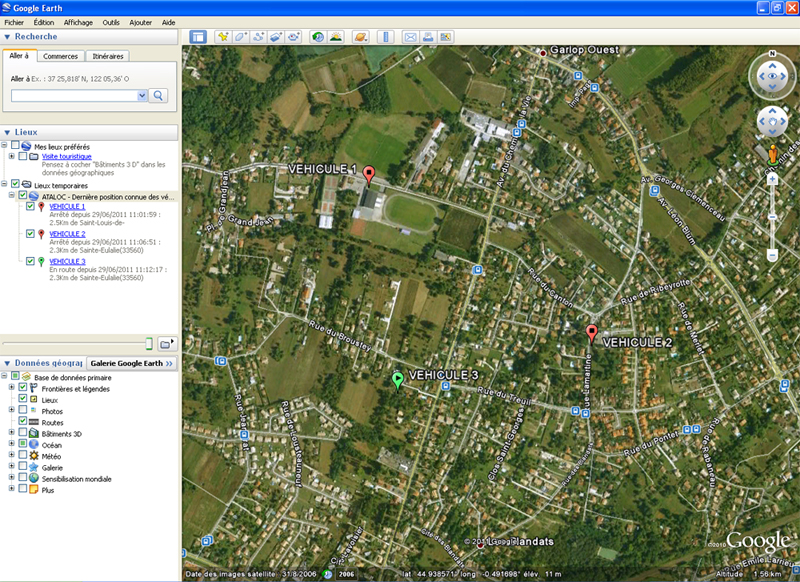Click the map zoom slider track
800x582 pixels.
point(772,217)
